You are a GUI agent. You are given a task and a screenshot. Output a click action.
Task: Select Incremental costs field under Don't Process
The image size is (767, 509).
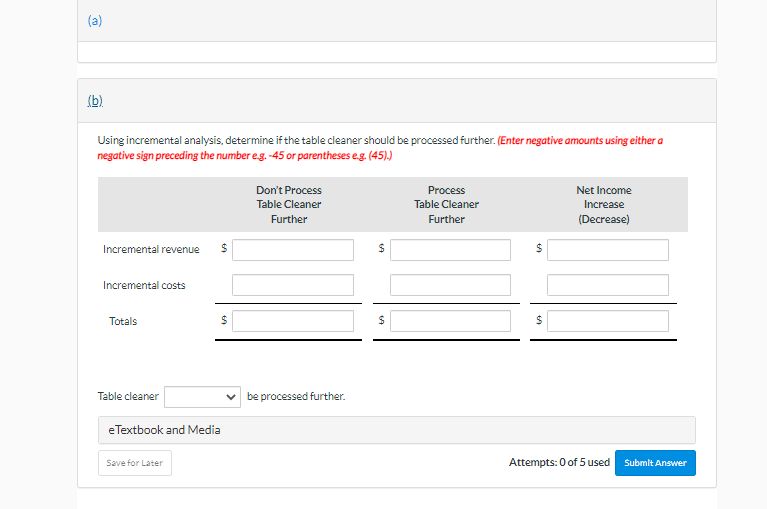293,286
